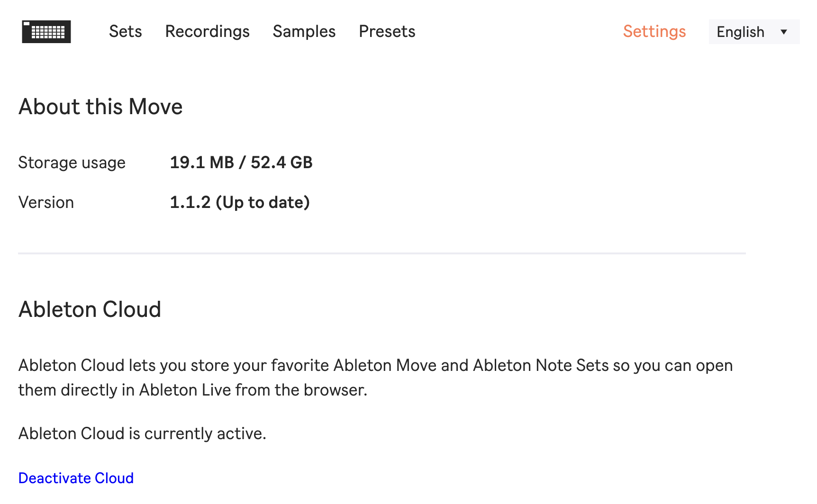Viewport: 817px width, 504px height.
Task: Open the Sets page
Action: point(126,31)
